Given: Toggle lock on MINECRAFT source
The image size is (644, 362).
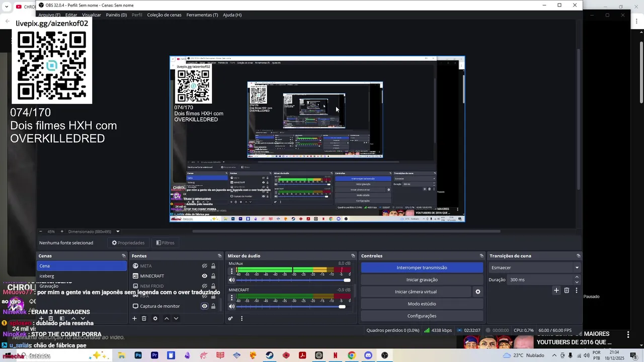Looking at the screenshot, I should coord(213,276).
